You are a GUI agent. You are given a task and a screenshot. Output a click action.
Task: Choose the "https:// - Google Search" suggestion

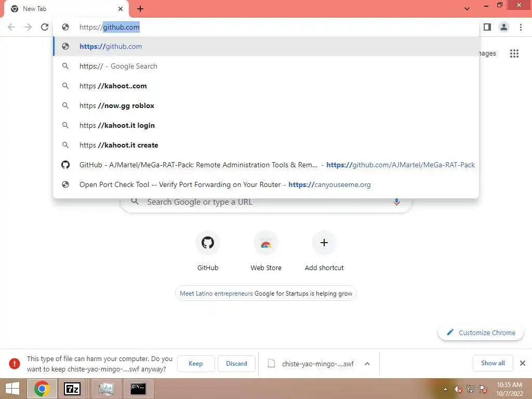click(266, 66)
